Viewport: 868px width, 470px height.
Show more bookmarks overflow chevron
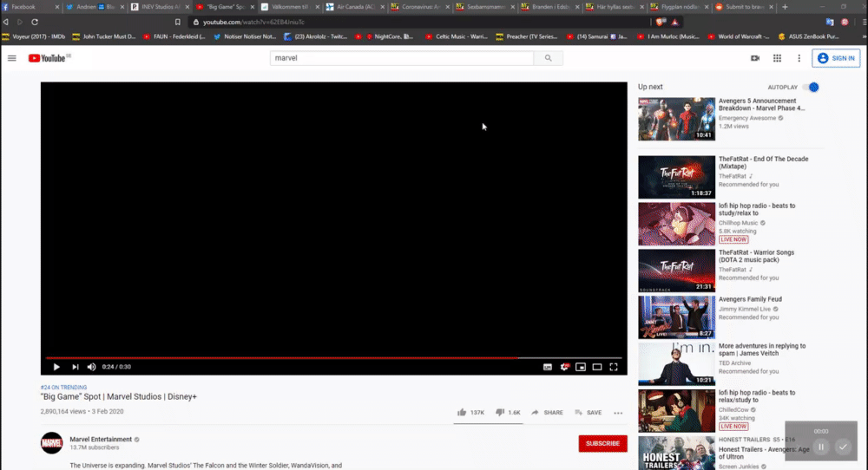pos(865,37)
